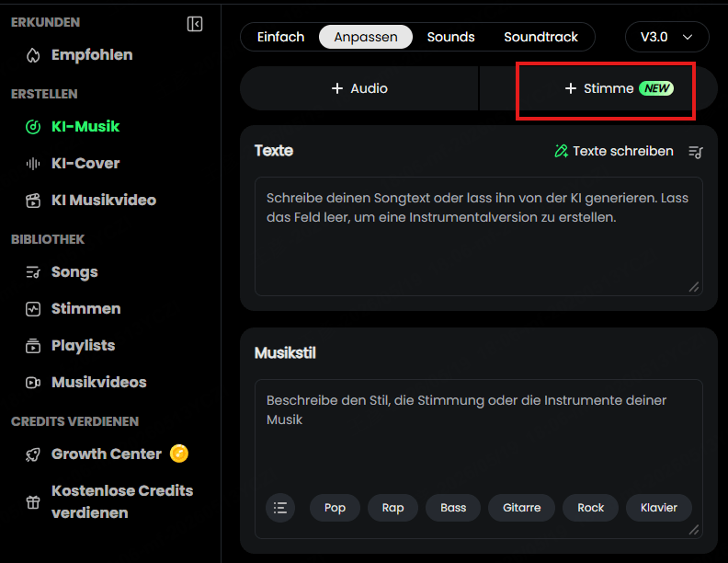Viewport: 728px width, 563px height.
Task: Add the Pop style tag
Action: (335, 508)
